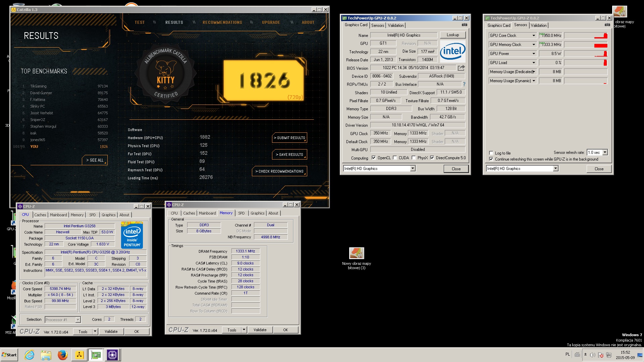This screenshot has height=362, width=644.
Task: Switch to CPU-Z via its taskbar icon
Action: (112, 355)
